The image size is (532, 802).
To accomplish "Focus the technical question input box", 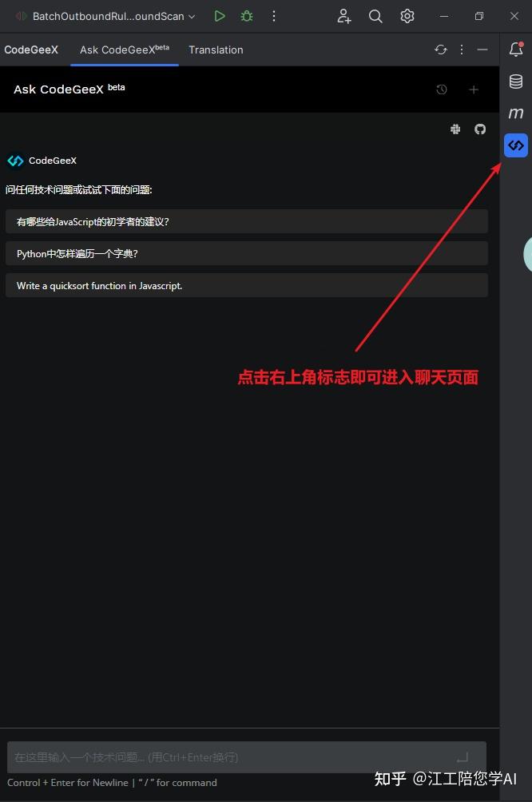I will pos(247,757).
